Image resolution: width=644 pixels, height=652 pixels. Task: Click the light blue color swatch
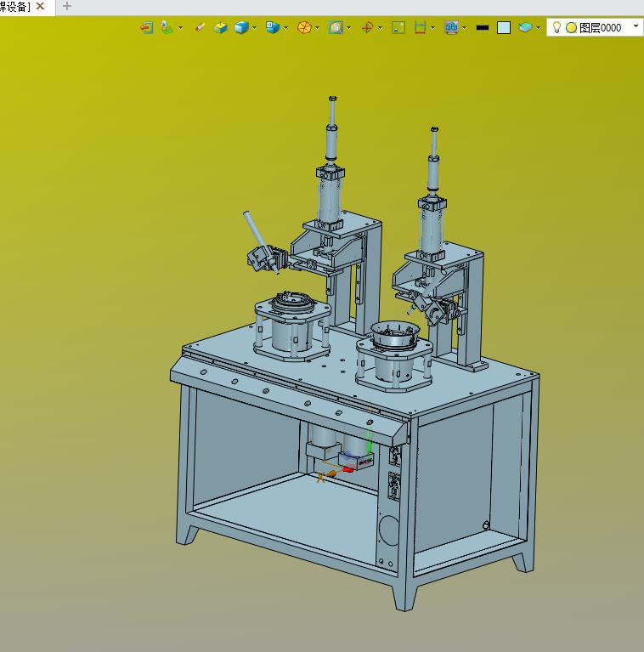(504, 28)
